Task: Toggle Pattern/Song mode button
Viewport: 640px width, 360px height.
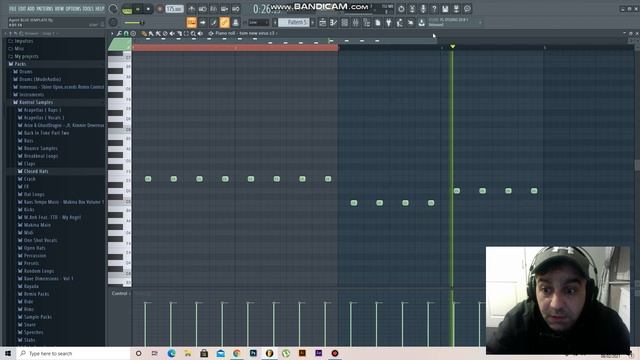Action: click(127, 10)
